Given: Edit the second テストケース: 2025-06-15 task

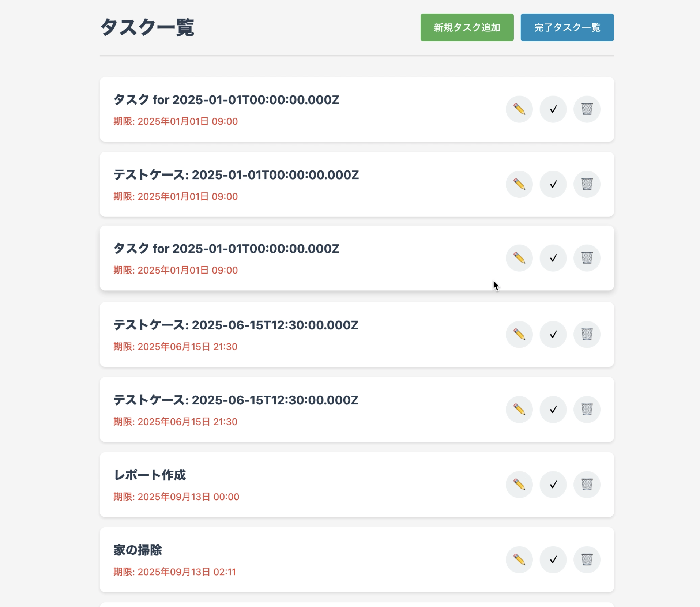Looking at the screenshot, I should 519,410.
